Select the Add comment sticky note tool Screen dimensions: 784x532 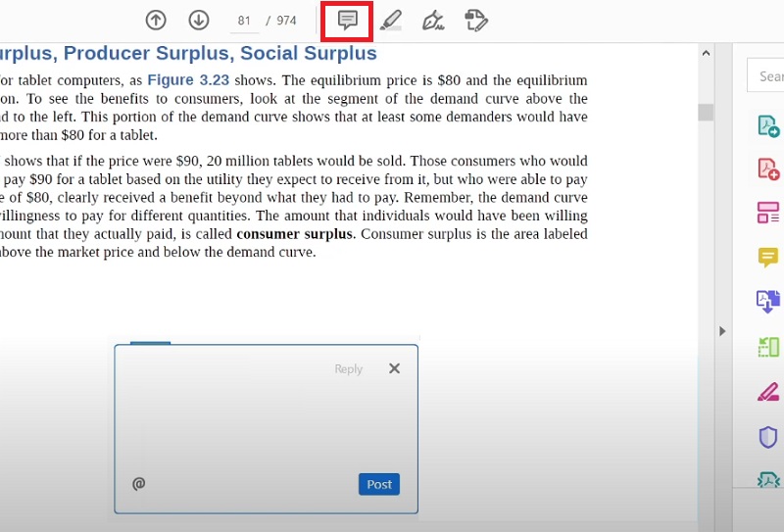(x=347, y=21)
